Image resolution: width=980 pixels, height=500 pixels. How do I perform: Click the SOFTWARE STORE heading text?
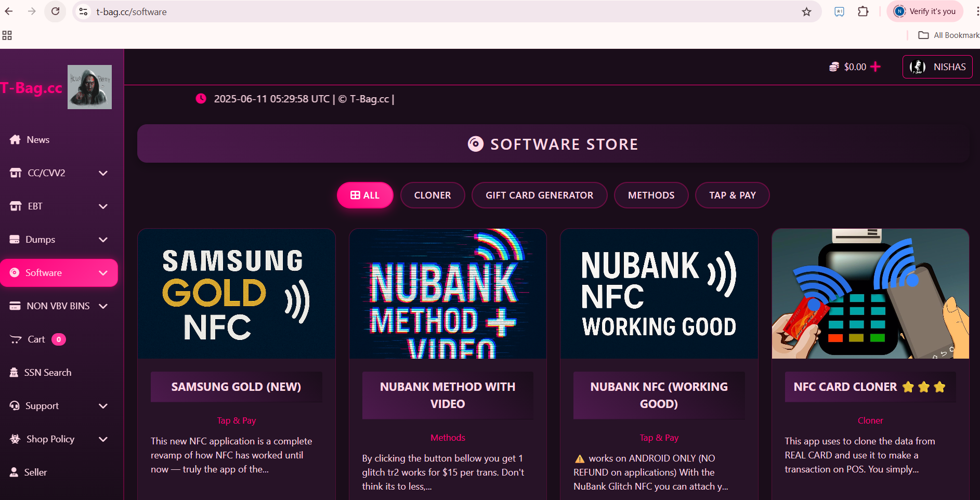pos(564,144)
